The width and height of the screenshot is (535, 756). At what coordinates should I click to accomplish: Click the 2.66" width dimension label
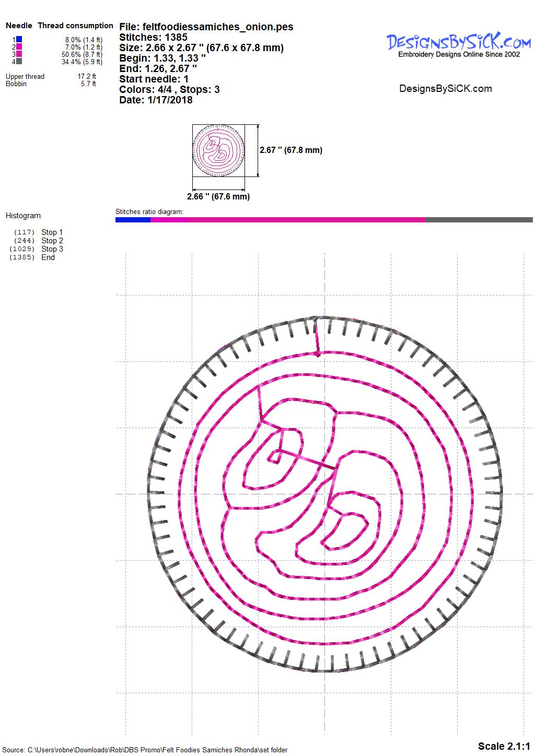pyautogui.click(x=218, y=197)
